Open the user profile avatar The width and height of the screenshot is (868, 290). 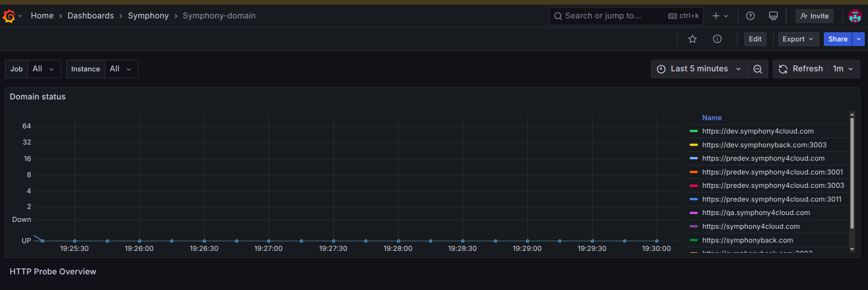855,16
